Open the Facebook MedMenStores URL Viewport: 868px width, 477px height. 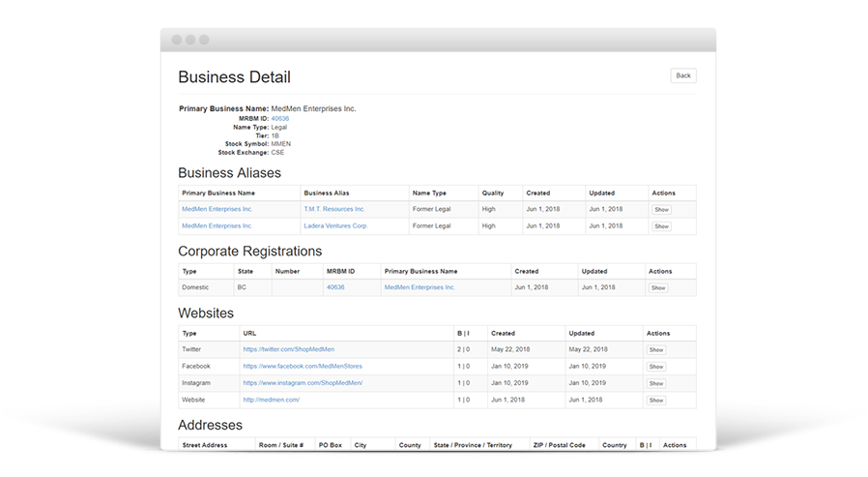tap(303, 366)
